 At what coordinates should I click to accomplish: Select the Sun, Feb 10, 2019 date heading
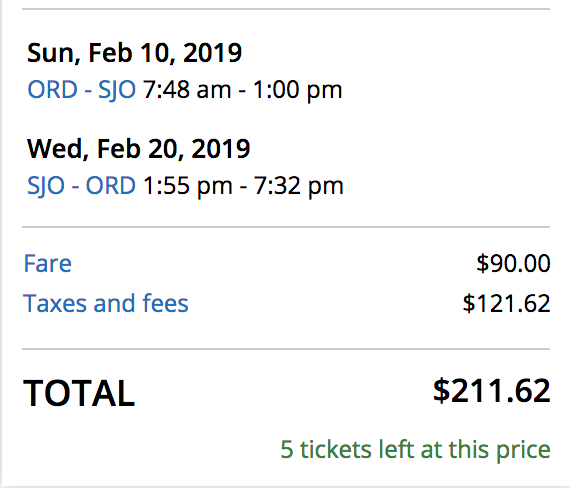tap(135, 53)
